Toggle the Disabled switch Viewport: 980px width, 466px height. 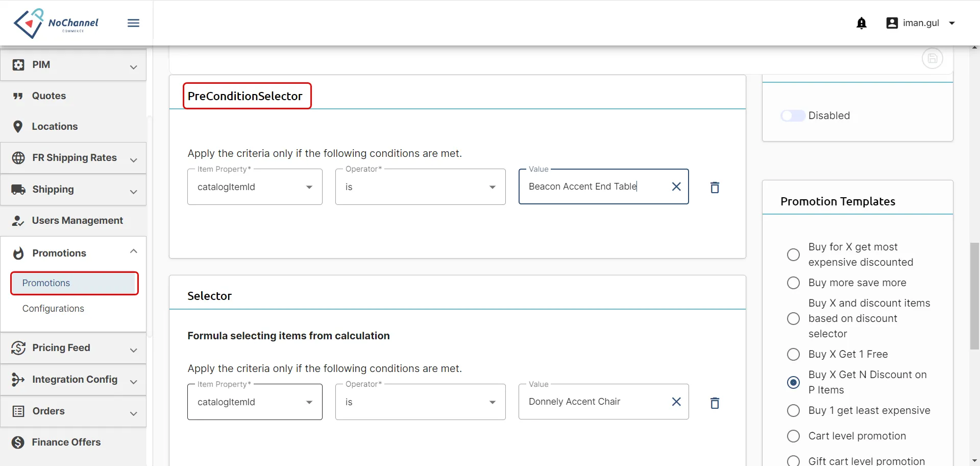pyautogui.click(x=793, y=115)
